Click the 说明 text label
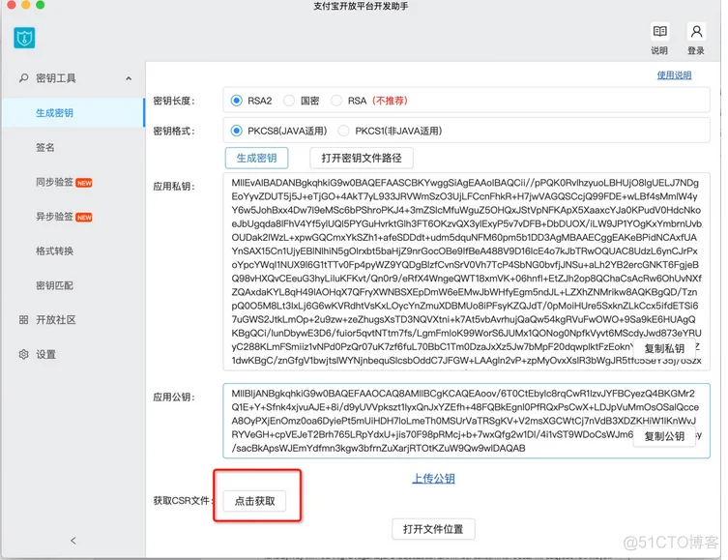Viewport: 728px width, 560px height. (659, 50)
